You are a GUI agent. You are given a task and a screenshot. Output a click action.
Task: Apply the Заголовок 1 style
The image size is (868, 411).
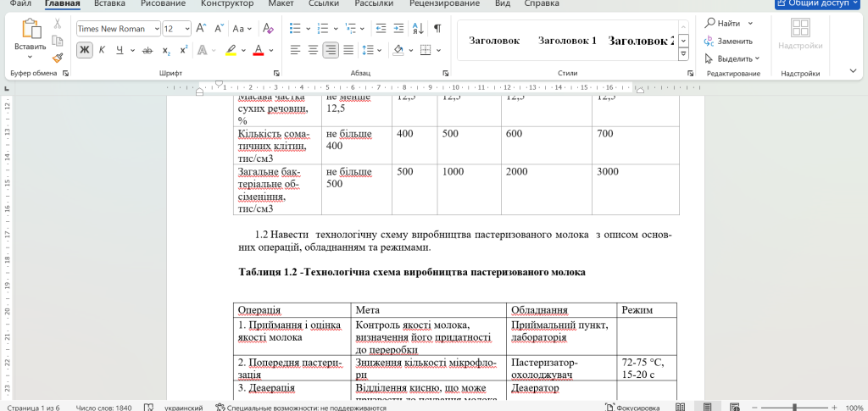567,41
